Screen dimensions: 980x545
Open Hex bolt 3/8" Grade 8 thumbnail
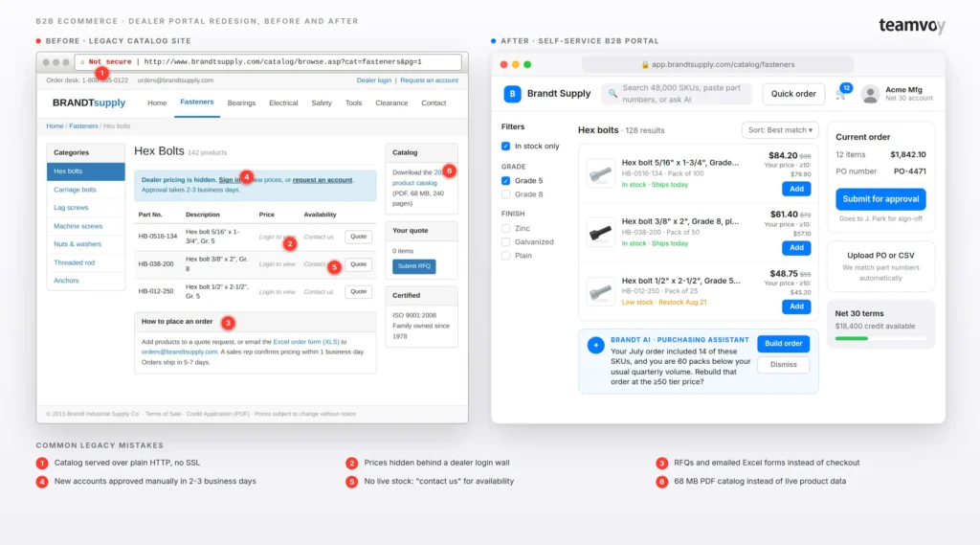(x=600, y=233)
